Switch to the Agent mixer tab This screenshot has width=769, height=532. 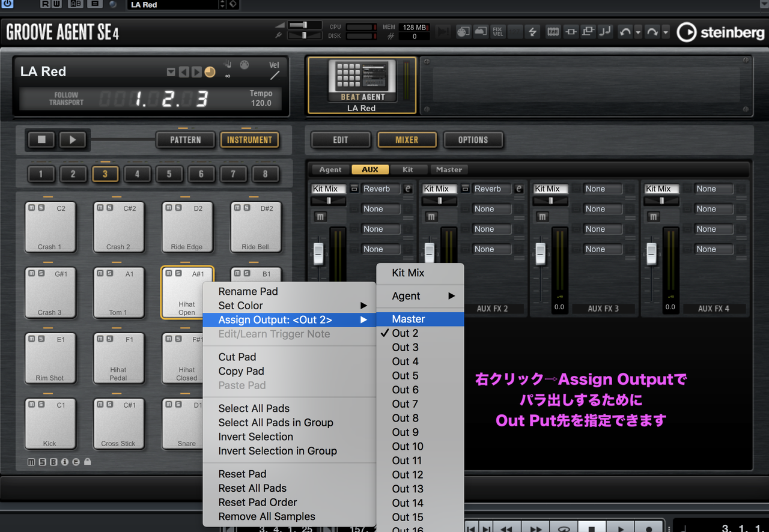[330, 170]
